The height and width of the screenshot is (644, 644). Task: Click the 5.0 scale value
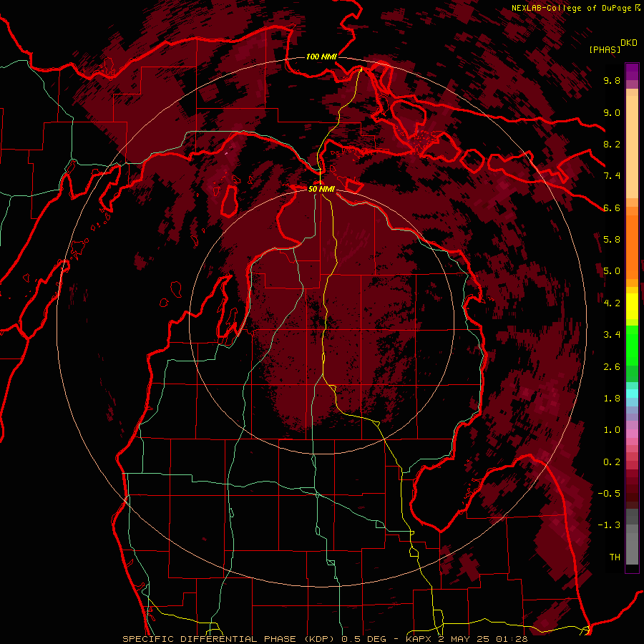click(612, 271)
